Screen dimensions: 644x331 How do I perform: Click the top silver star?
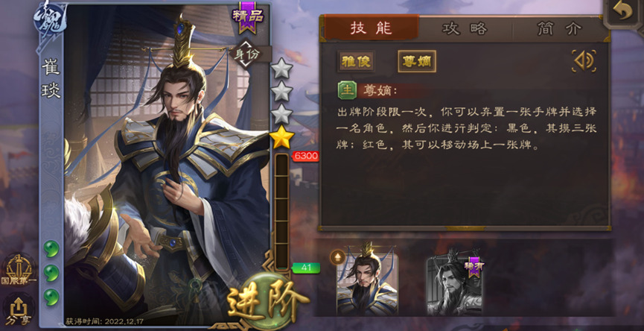coord(281,69)
